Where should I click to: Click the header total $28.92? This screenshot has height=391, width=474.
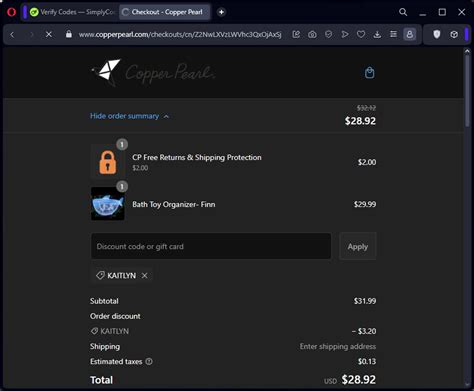[360, 121]
